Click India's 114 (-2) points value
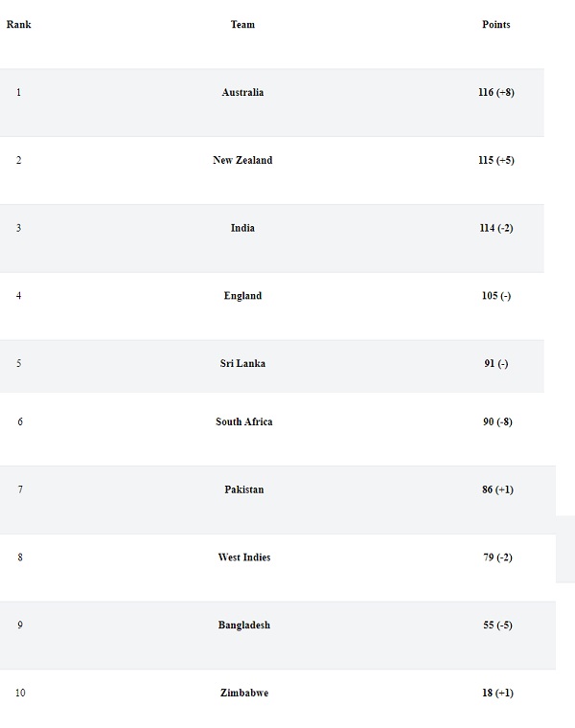Image resolution: width=575 pixels, height=728 pixels. (x=495, y=228)
